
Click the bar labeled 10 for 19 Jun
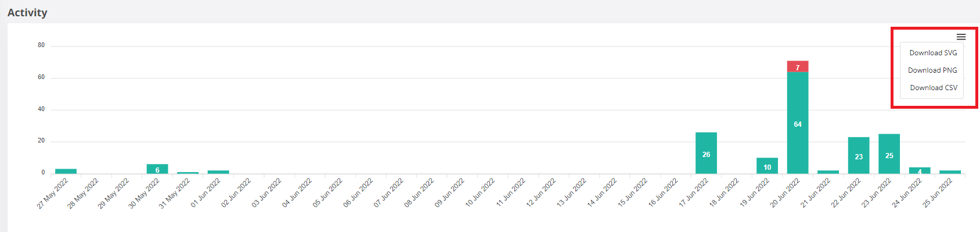(767, 166)
